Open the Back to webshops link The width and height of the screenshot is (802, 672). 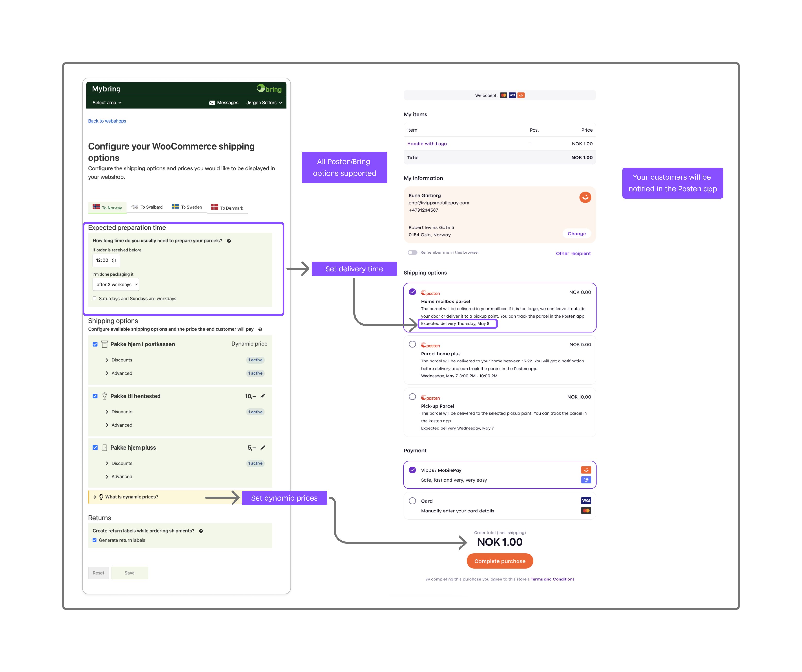coord(107,121)
